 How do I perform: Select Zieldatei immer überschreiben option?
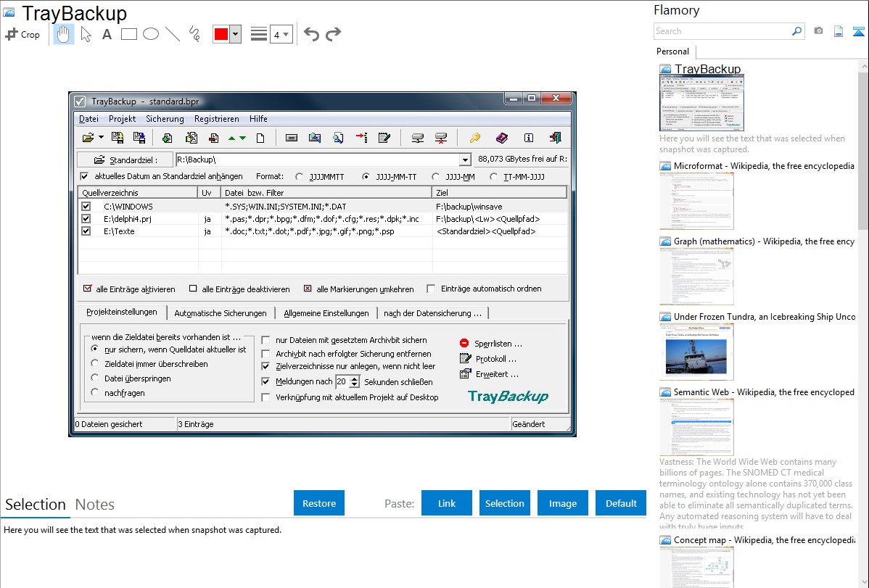point(95,363)
